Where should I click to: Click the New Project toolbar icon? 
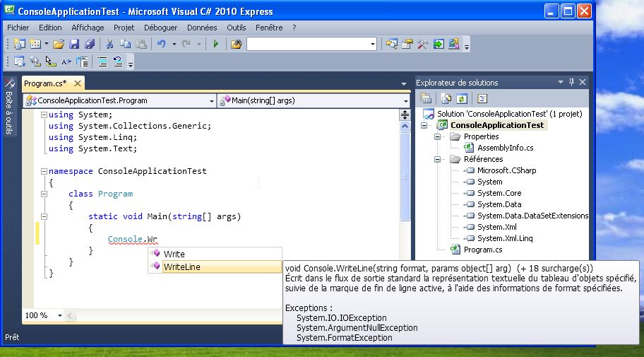(x=19, y=44)
